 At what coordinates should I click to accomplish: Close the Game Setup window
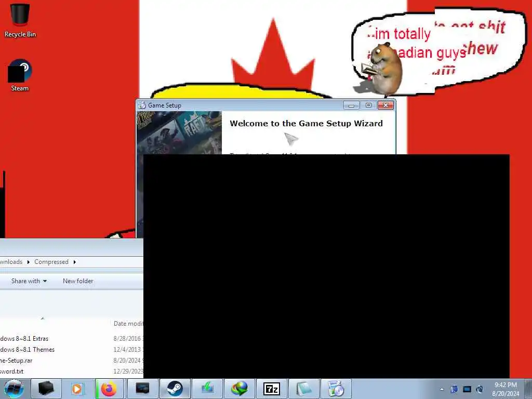386,105
